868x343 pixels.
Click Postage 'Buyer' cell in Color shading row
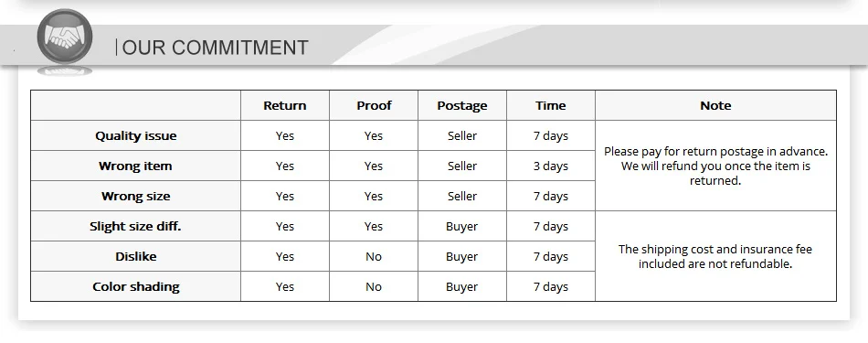[462, 286]
